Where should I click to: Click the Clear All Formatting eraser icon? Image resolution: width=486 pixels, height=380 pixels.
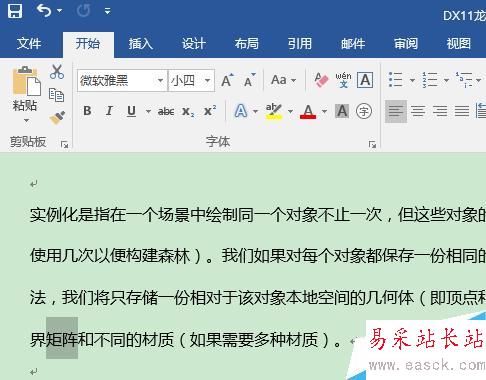pyautogui.click(x=321, y=80)
